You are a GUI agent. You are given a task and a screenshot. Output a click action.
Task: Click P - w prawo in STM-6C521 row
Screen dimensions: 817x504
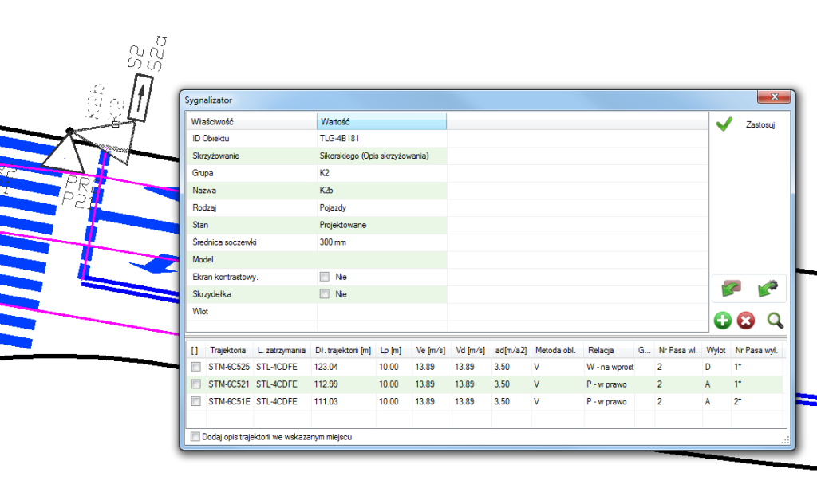[606, 384]
